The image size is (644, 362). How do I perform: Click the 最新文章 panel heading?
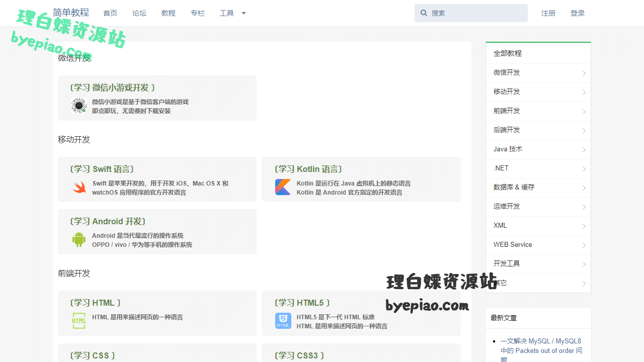coord(504,318)
